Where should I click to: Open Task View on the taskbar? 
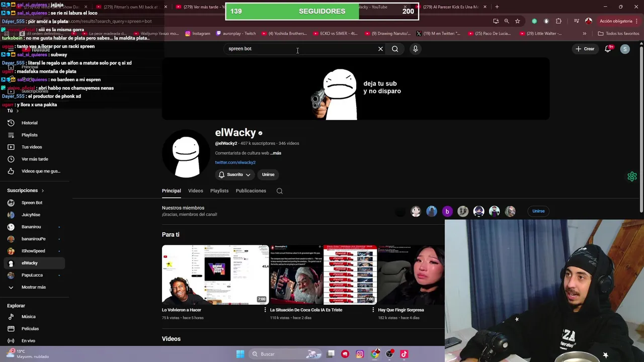tap(331, 354)
